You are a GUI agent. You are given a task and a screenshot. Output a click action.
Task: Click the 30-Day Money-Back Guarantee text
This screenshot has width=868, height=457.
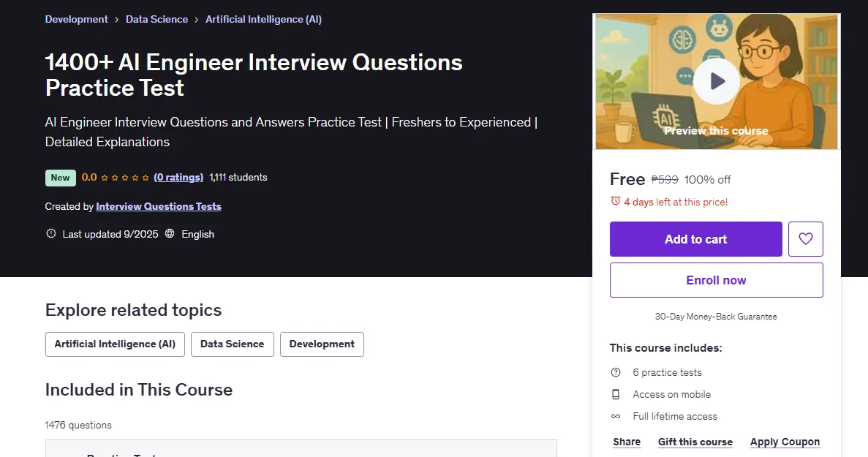(716, 317)
